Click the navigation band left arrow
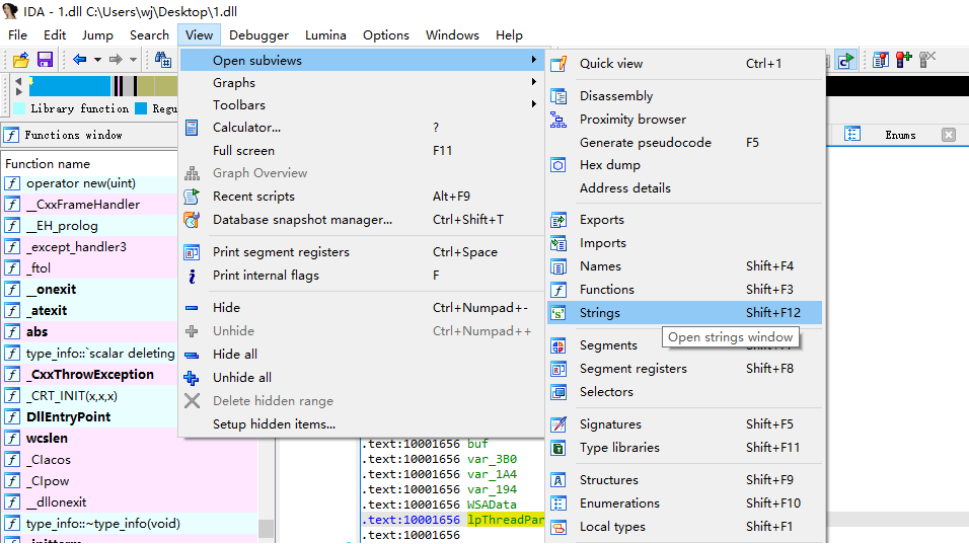Image resolution: width=969 pixels, height=544 pixels. pyautogui.click(x=19, y=81)
